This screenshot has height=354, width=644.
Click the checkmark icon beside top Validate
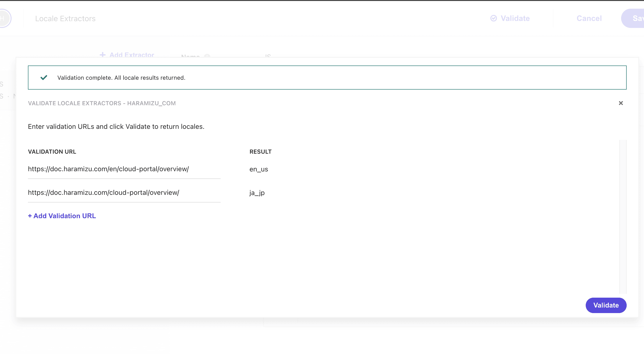click(493, 18)
